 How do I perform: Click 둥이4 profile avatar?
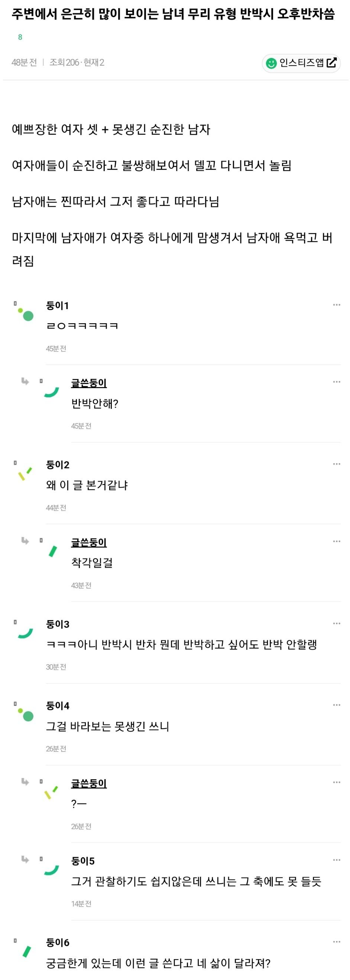(x=26, y=715)
